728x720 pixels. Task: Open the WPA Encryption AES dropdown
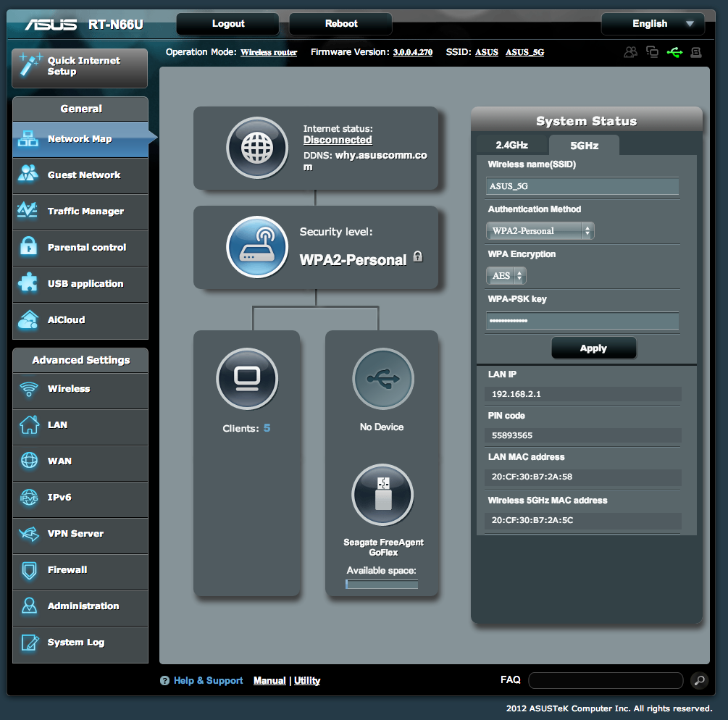506,276
